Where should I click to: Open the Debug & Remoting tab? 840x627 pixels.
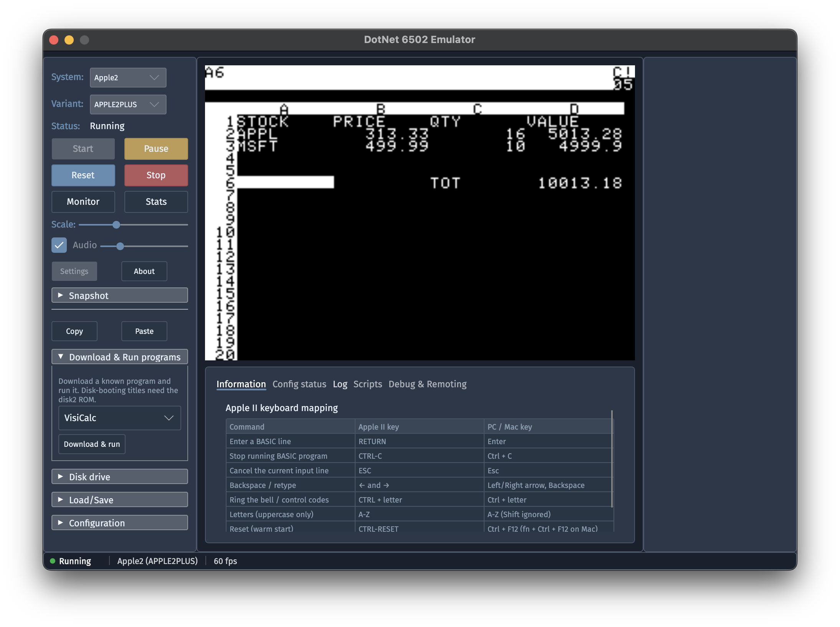click(x=427, y=384)
